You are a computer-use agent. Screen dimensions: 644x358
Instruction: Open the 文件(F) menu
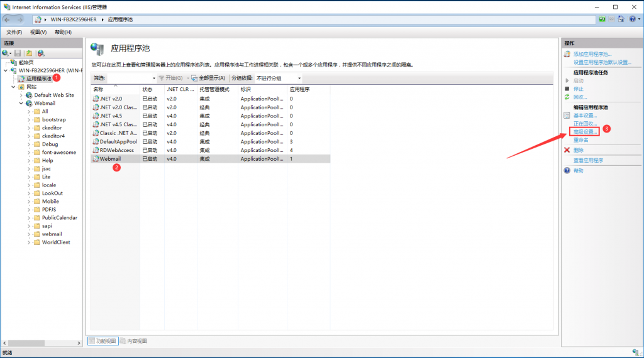(x=14, y=32)
